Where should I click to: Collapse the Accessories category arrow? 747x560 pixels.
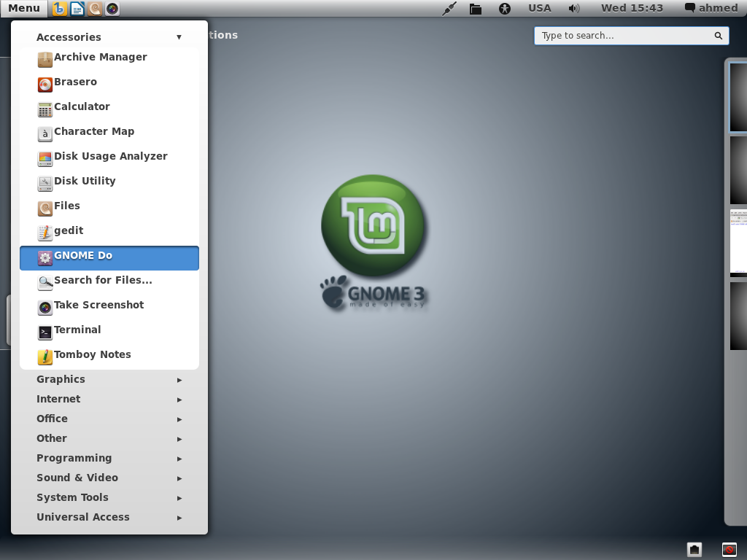pos(179,37)
